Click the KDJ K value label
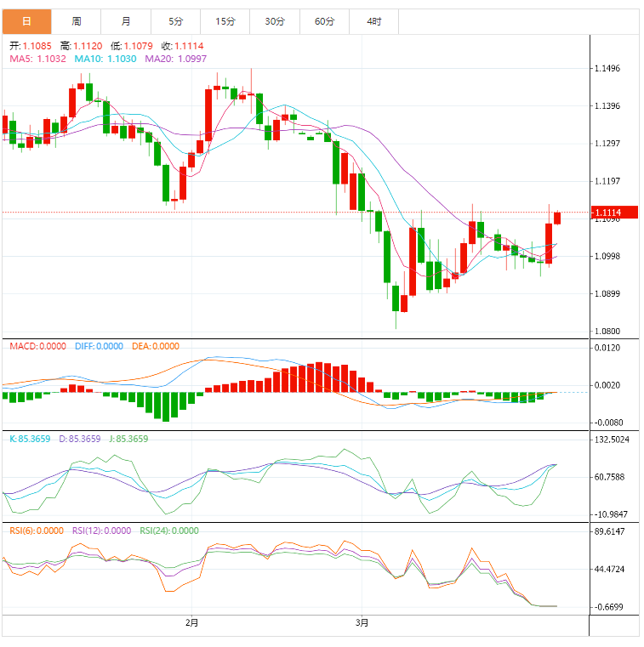 tap(30, 439)
